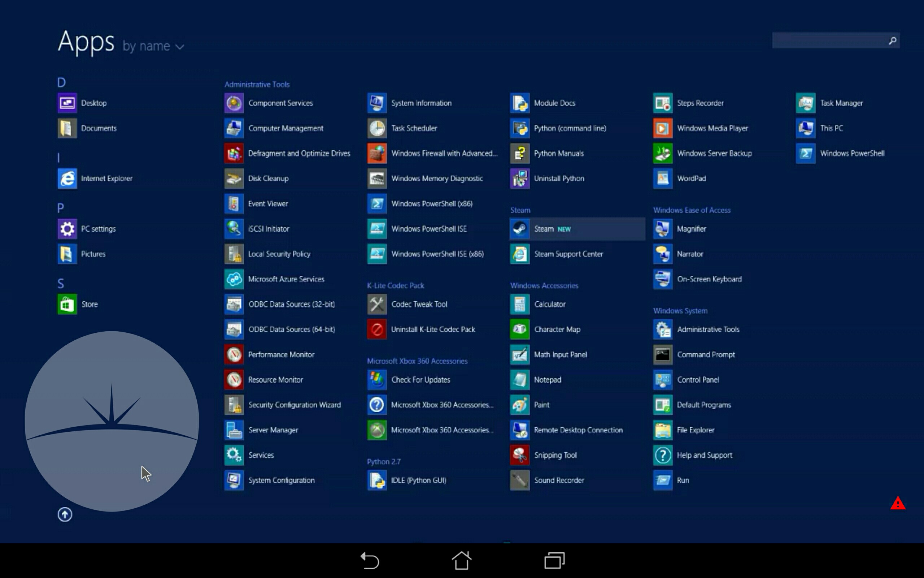924x578 pixels.
Task: Select the Administrative Tools group header
Action: [x=257, y=85]
